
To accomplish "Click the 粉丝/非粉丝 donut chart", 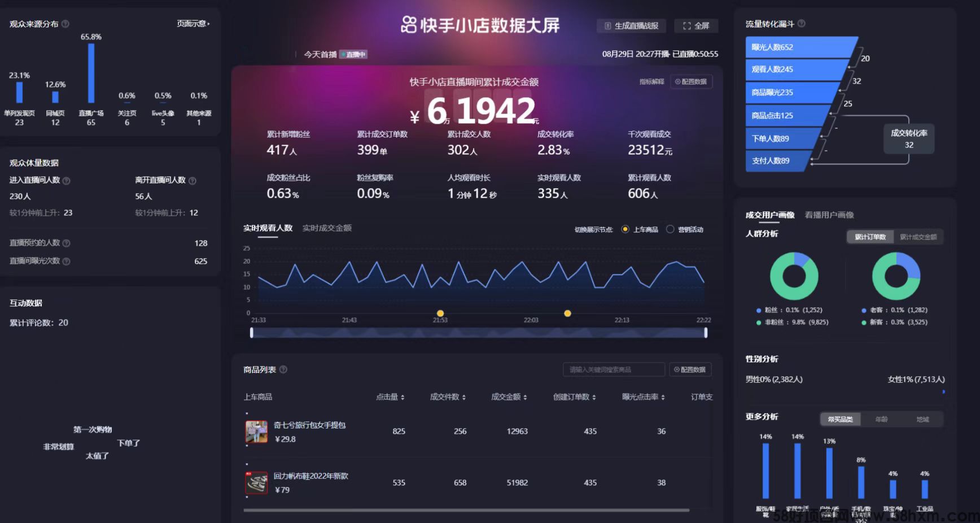I will click(794, 276).
